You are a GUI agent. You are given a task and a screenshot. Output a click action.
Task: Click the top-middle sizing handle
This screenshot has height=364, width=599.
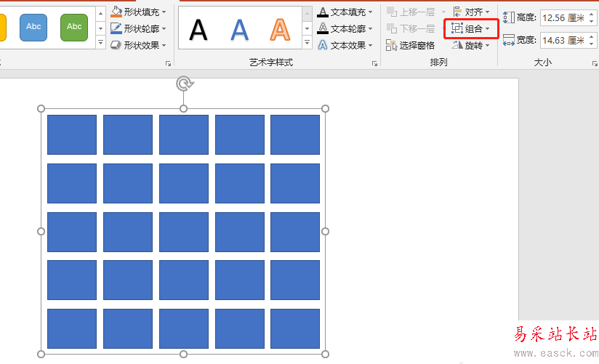click(183, 109)
